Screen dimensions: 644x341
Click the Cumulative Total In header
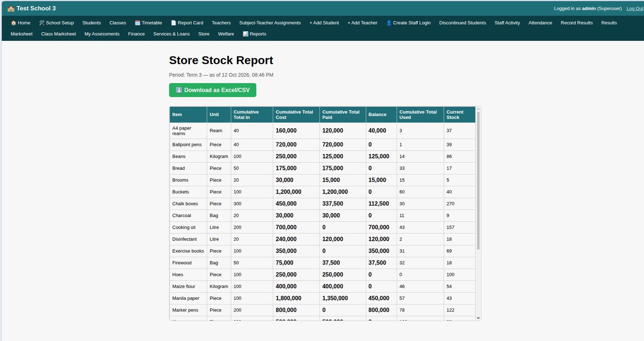click(252, 115)
